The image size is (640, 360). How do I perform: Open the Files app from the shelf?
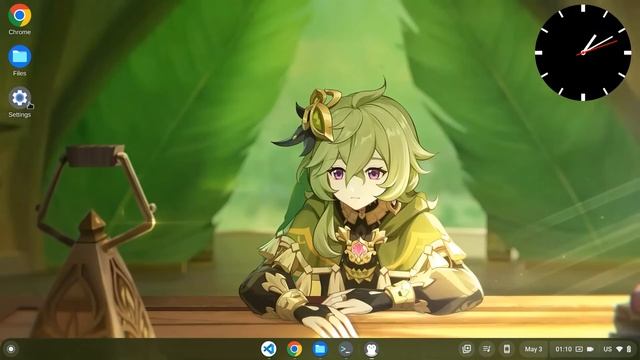click(320, 349)
